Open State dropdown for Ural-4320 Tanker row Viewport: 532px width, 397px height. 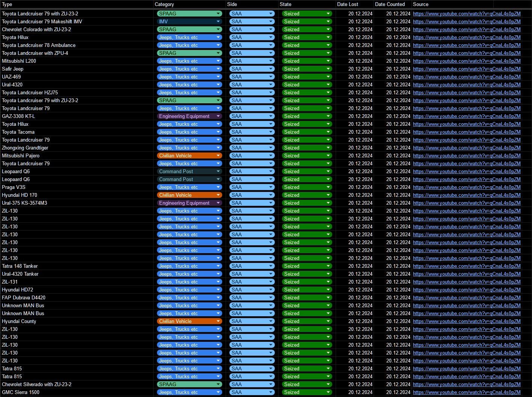coord(307,274)
